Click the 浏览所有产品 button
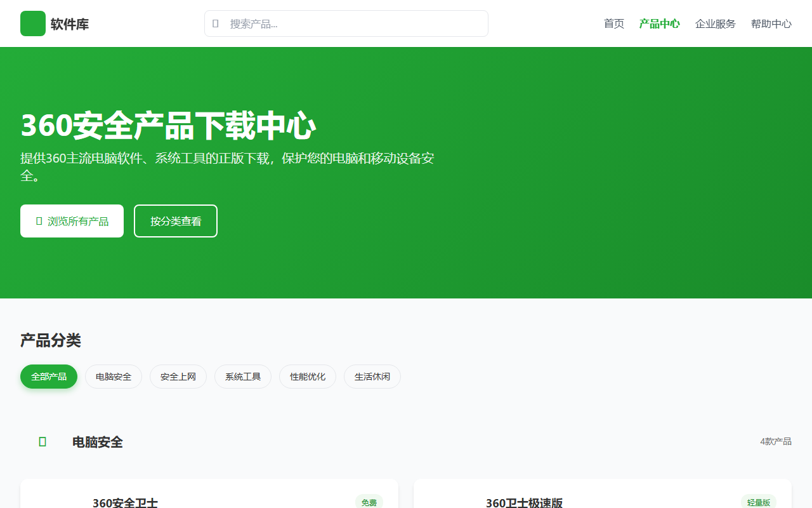Viewport: 812px width, 508px height. click(72, 221)
